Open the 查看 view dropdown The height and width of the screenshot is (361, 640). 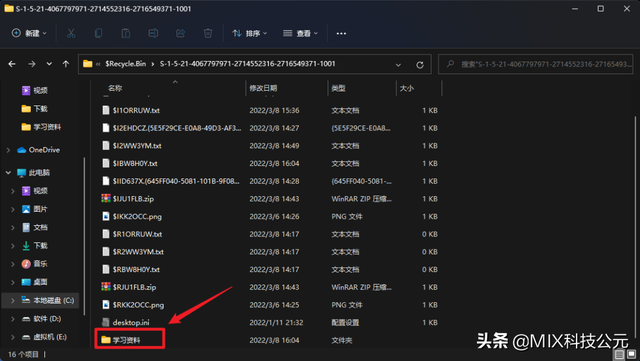pos(300,33)
